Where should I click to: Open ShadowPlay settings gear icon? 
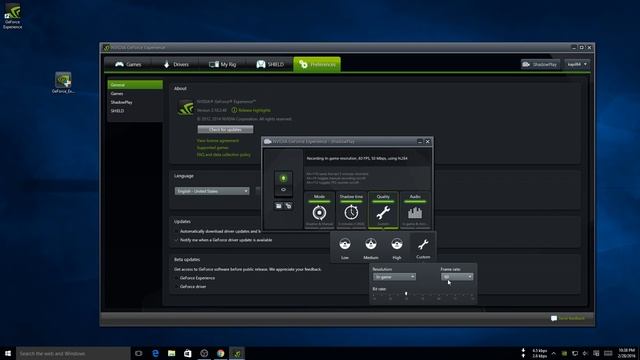click(x=289, y=206)
